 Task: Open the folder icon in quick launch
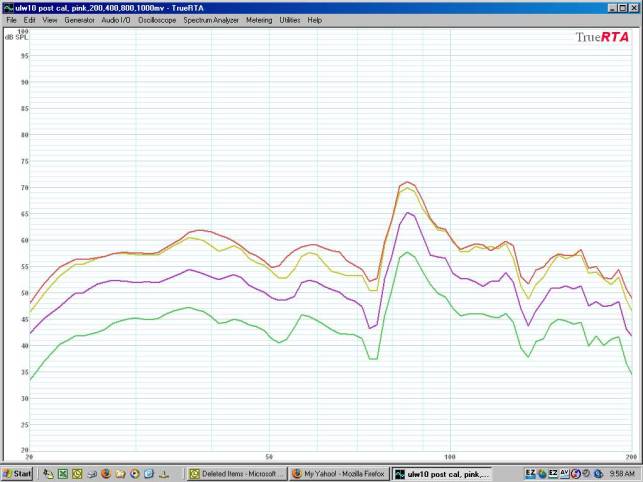pos(119,473)
